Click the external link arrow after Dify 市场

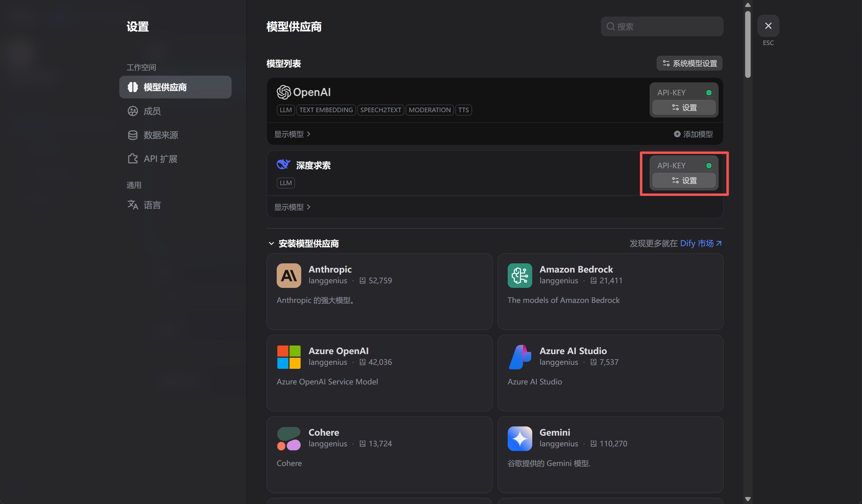[719, 243]
